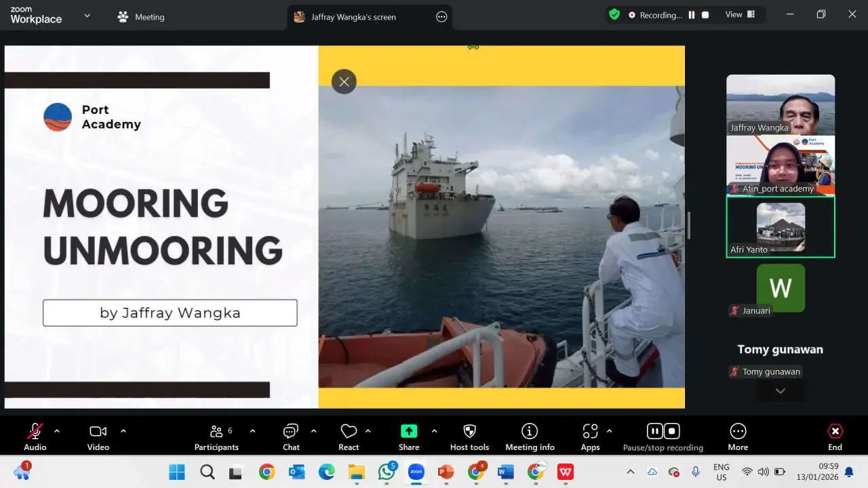Open the React emoji menu
This screenshot has width=868, height=488.
click(349, 436)
